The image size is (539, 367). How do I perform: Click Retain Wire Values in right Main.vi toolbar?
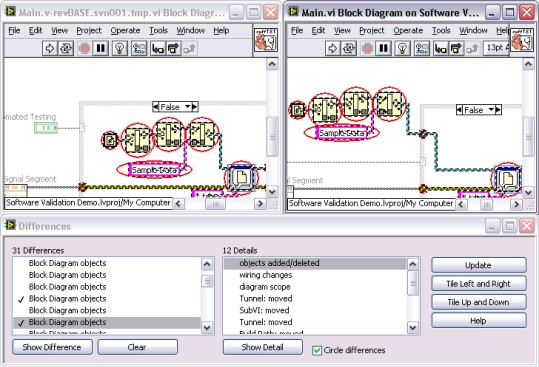(422, 48)
